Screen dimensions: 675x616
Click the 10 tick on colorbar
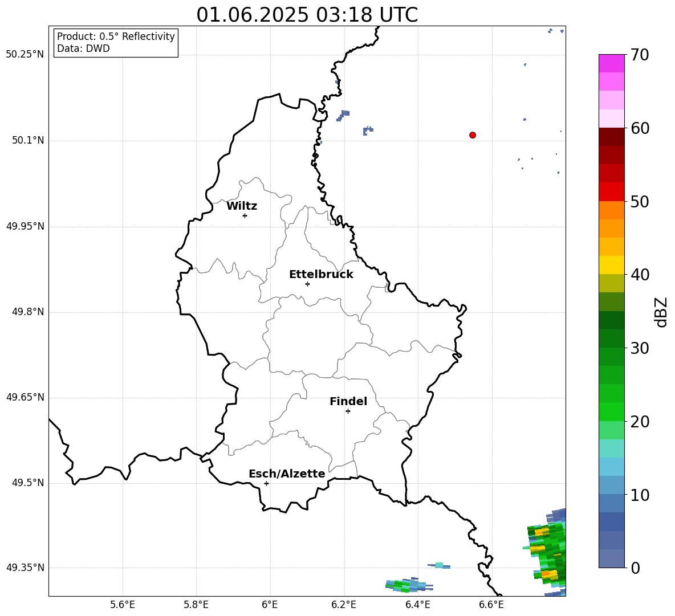[640, 495]
